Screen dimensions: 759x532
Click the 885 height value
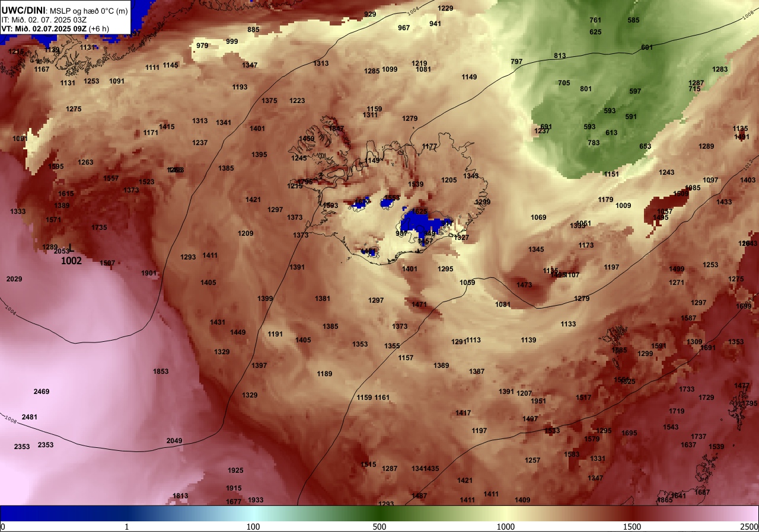click(x=253, y=30)
